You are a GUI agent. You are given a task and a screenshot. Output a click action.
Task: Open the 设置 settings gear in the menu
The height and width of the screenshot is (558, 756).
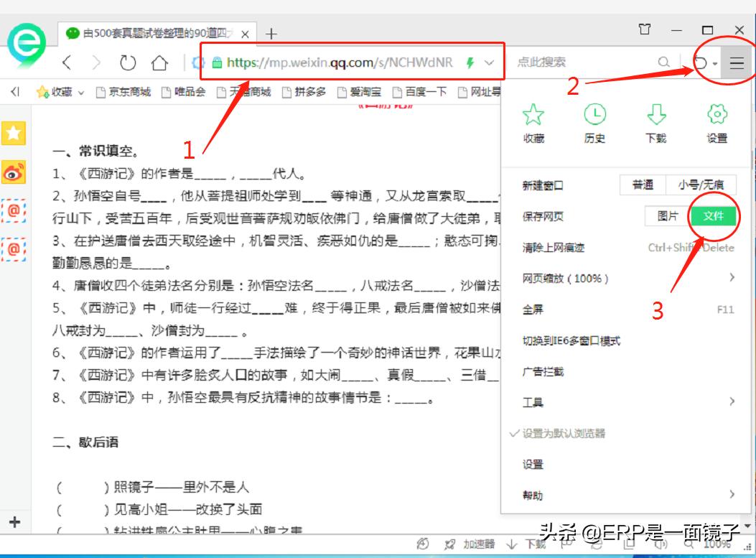(x=716, y=122)
